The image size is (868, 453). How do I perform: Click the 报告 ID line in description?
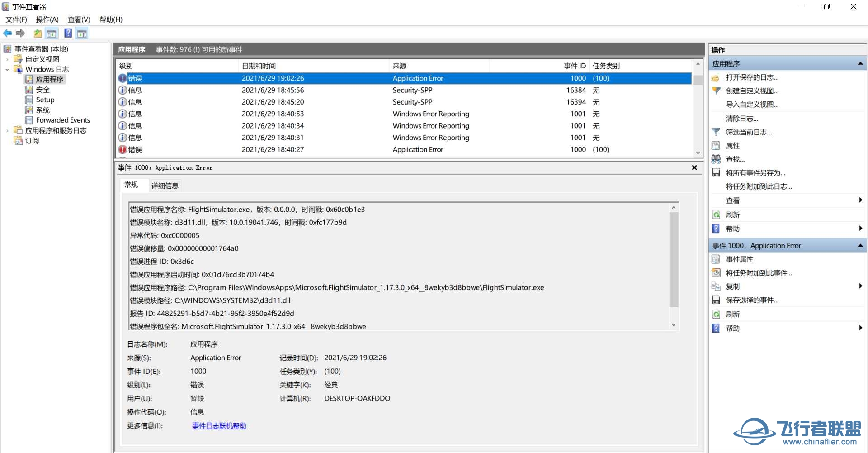(x=212, y=313)
